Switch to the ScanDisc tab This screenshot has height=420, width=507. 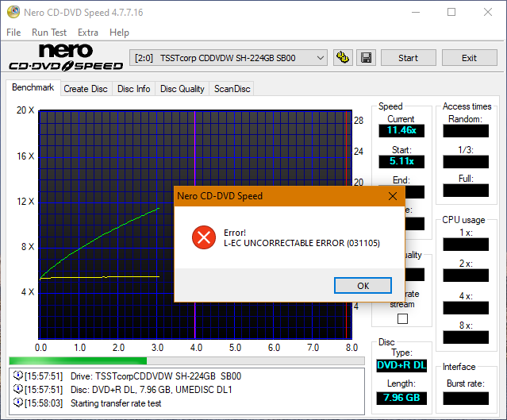[232, 89]
